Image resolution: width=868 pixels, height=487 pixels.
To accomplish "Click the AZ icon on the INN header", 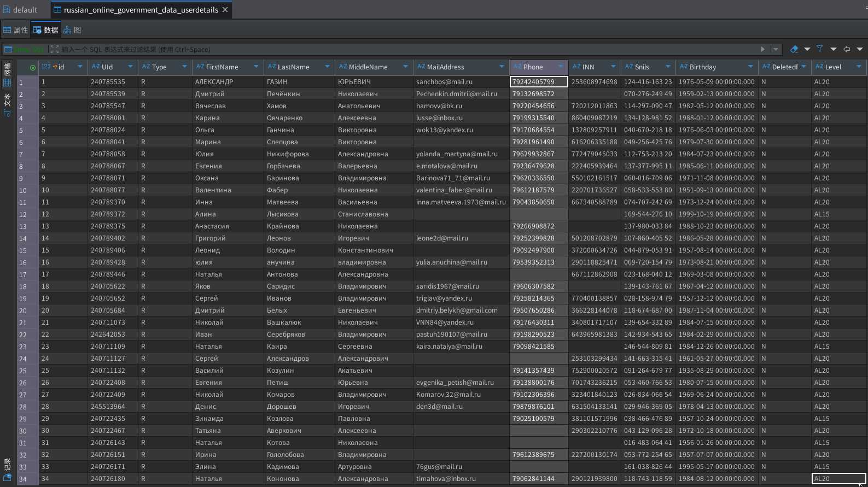I will [576, 67].
